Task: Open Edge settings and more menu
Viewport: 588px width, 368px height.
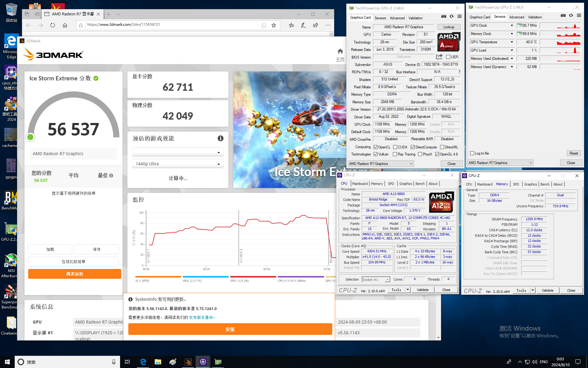Action: [x=328, y=25]
